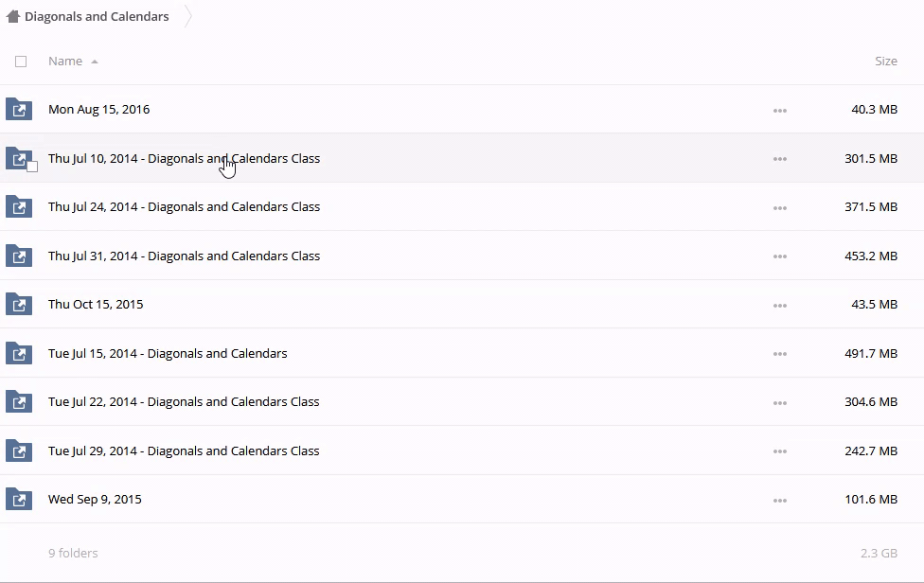This screenshot has width=924, height=583.
Task: Click the Diagonals and Calendars breadcrumb title
Action: (x=97, y=16)
